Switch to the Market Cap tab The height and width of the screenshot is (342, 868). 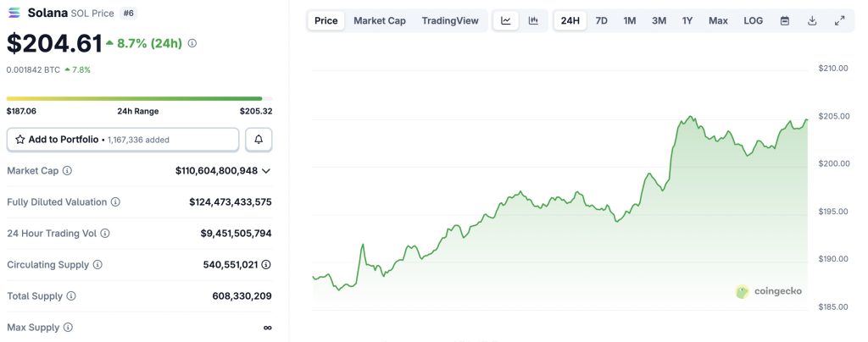pyautogui.click(x=379, y=20)
